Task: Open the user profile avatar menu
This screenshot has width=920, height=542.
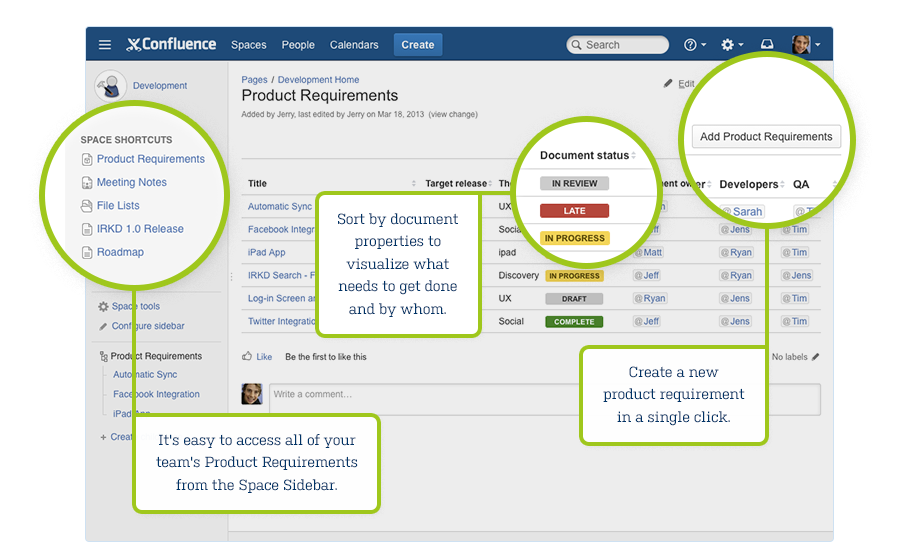Action: (805, 45)
